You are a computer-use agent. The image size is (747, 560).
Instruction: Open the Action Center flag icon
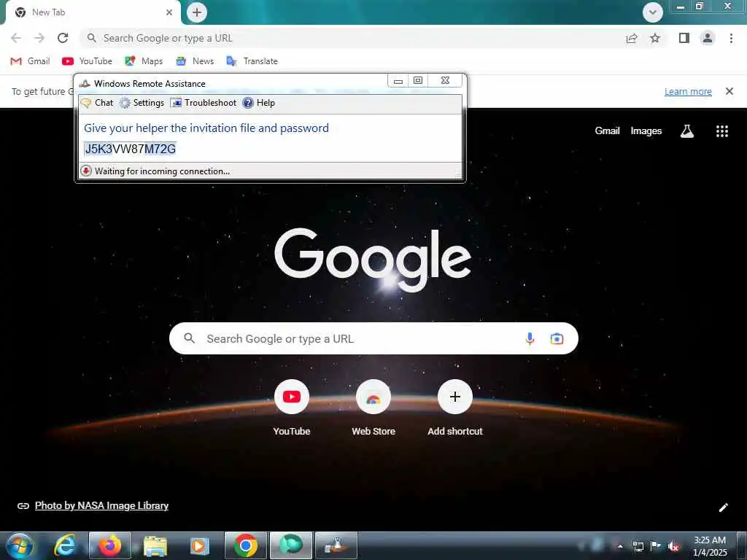(x=656, y=546)
